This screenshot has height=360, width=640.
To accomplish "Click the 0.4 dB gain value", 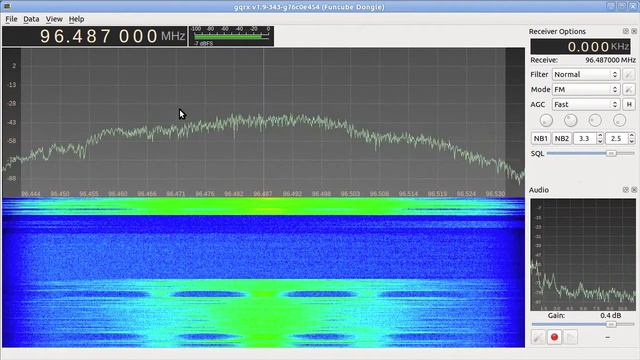I will click(611, 316).
